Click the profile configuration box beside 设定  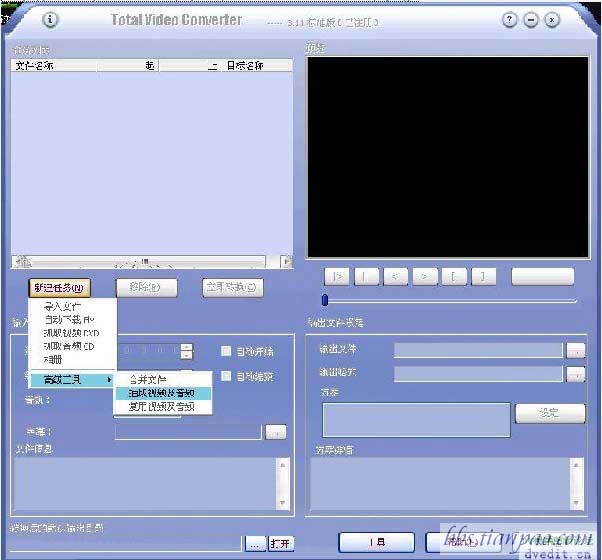pyautogui.click(x=417, y=420)
